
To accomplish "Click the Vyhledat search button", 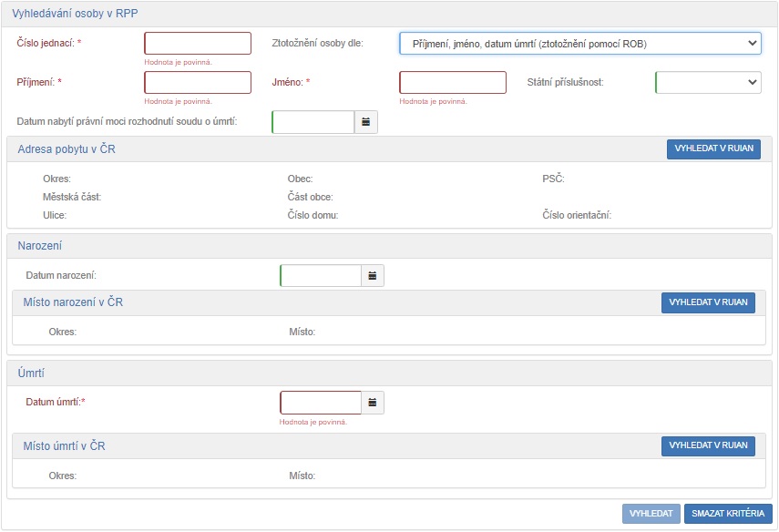I will 651,514.
